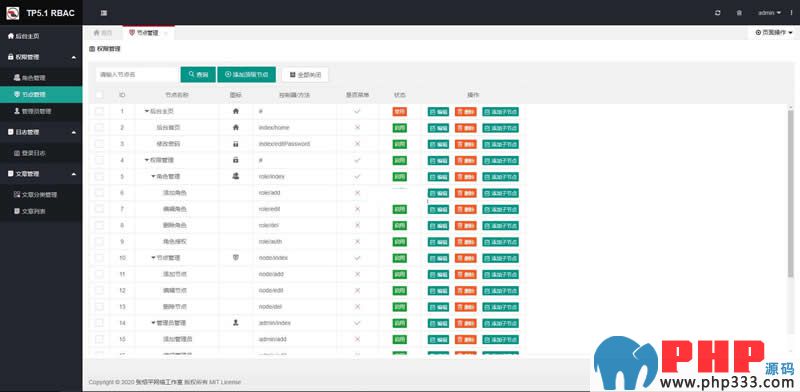Viewport: 800px width, 392px height.
Task: Click the shield icon in node/index row
Action: pos(235,258)
